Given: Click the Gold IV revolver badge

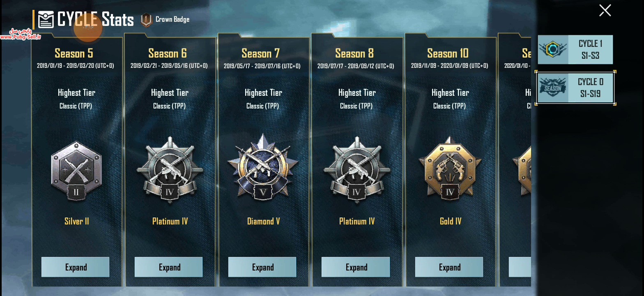Looking at the screenshot, I should [450, 169].
